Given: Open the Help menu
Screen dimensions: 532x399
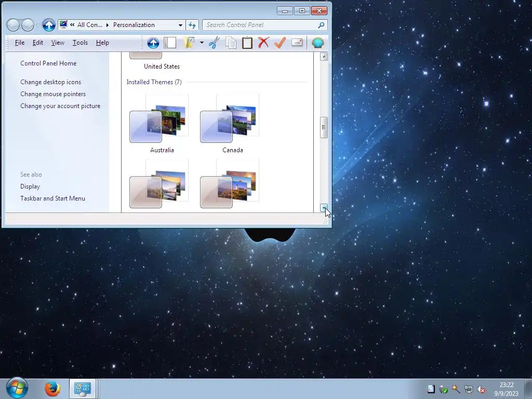Looking at the screenshot, I should pyautogui.click(x=102, y=43).
